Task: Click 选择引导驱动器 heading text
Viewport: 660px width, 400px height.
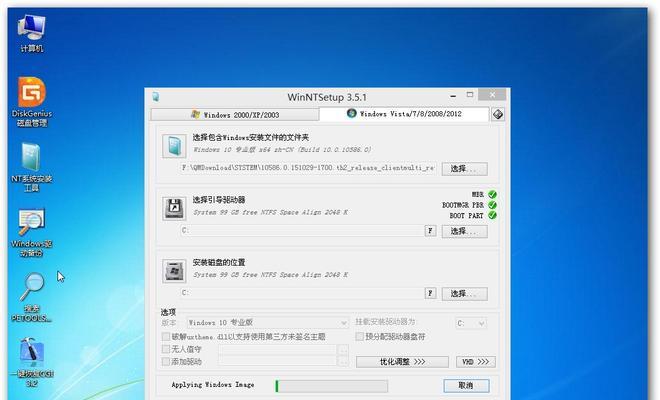Action: click(219, 200)
